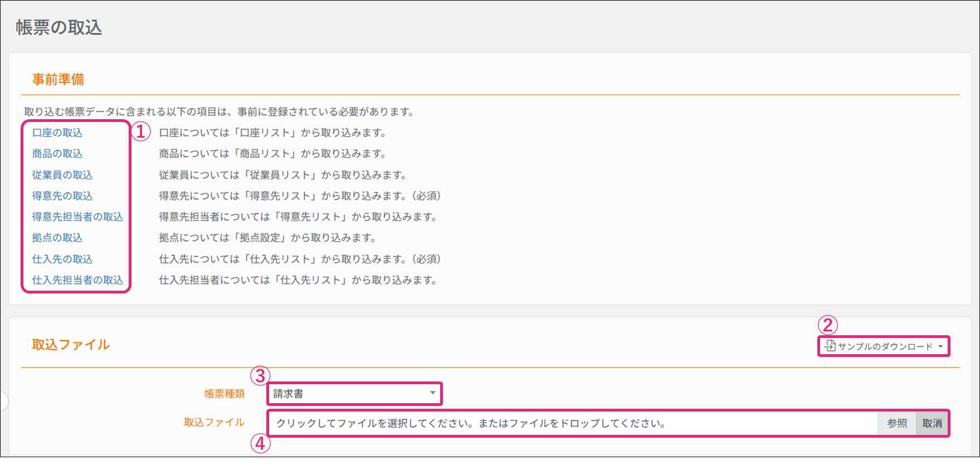
Task: Select the 得意先担当者の取込 link
Action: [77, 217]
